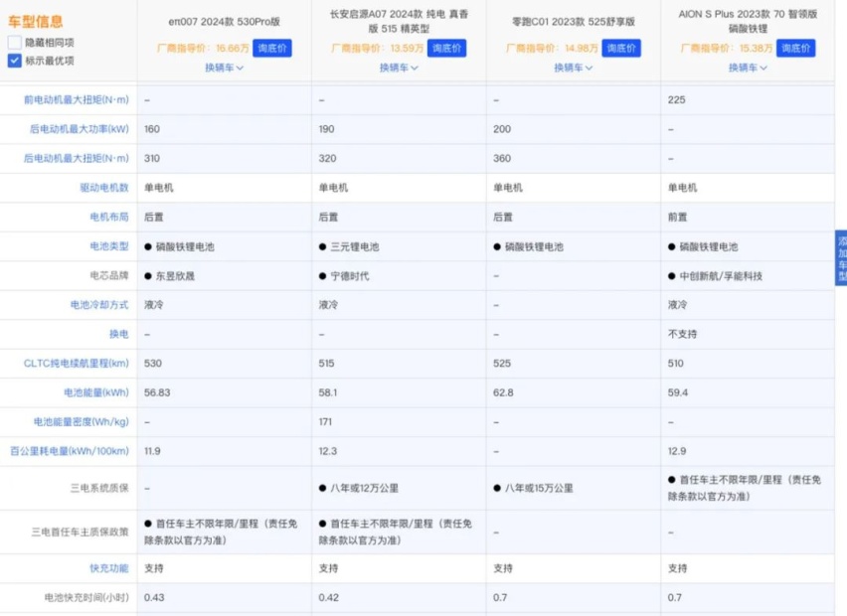The width and height of the screenshot is (847, 616).
Task: Click the 三元锂电池 battery type cell
Action: click(x=349, y=246)
